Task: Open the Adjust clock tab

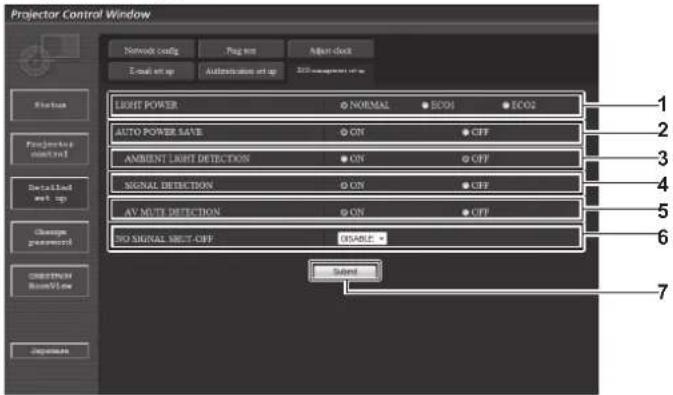Action: pyautogui.click(x=330, y=50)
